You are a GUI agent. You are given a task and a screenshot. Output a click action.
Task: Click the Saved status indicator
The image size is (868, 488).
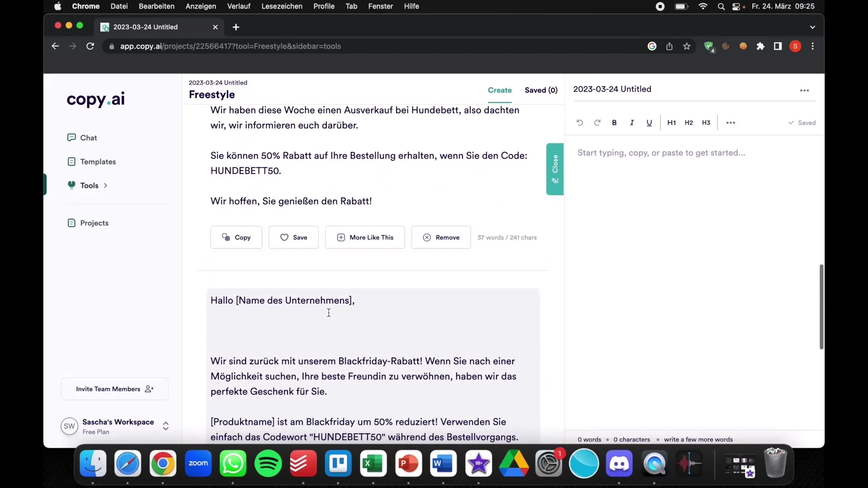click(x=802, y=123)
